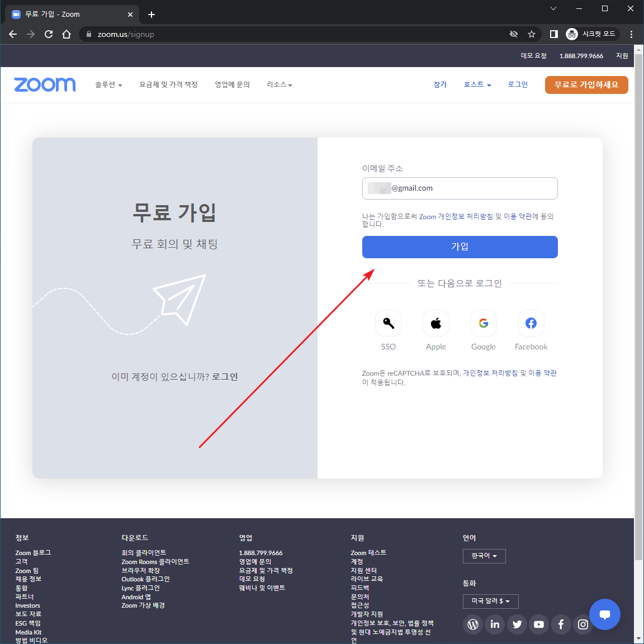The image size is (644, 644).
Task: Click the orange 무료로 가입하세요 button
Action: 586,84
